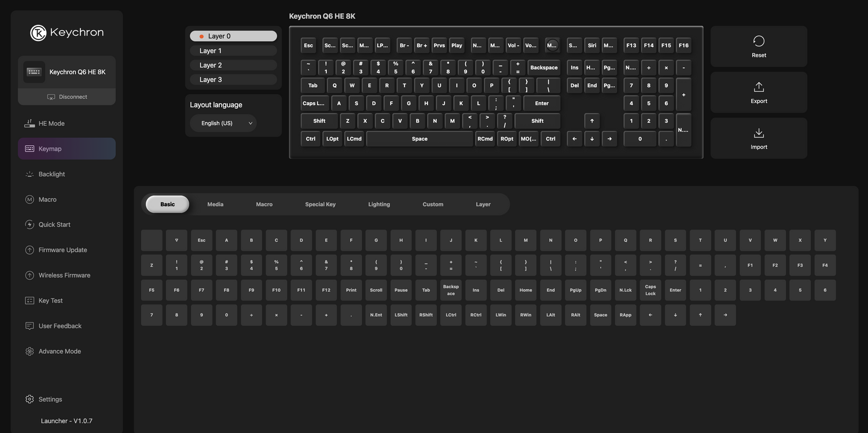The image size is (868, 433).
Task: Go to the Macro sidebar section
Action: [47, 199]
